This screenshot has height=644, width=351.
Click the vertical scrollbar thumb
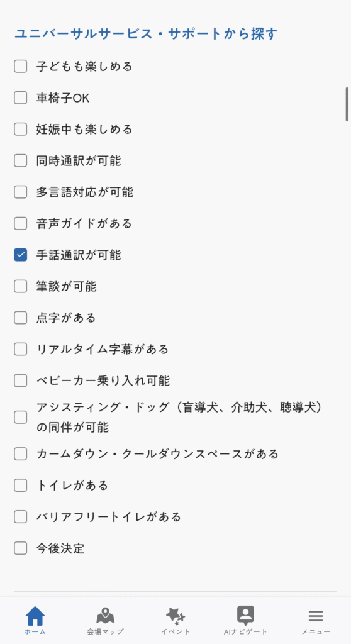click(347, 104)
